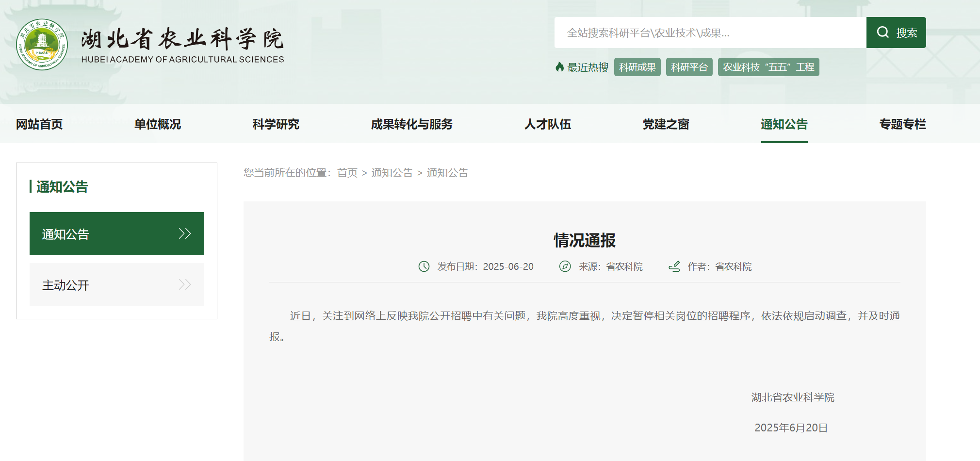Go to the 科学研究 navigation menu
The height and width of the screenshot is (461, 980).
(276, 124)
